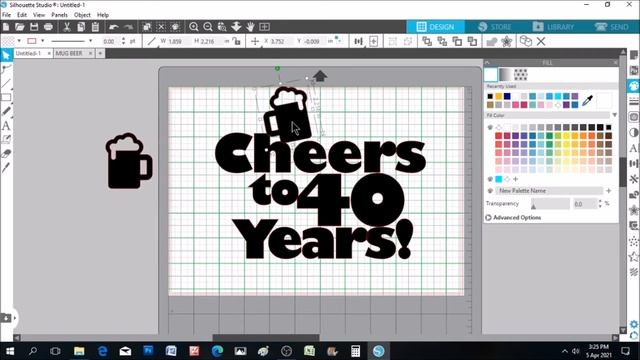Print the design with the printer icon

click(48, 27)
